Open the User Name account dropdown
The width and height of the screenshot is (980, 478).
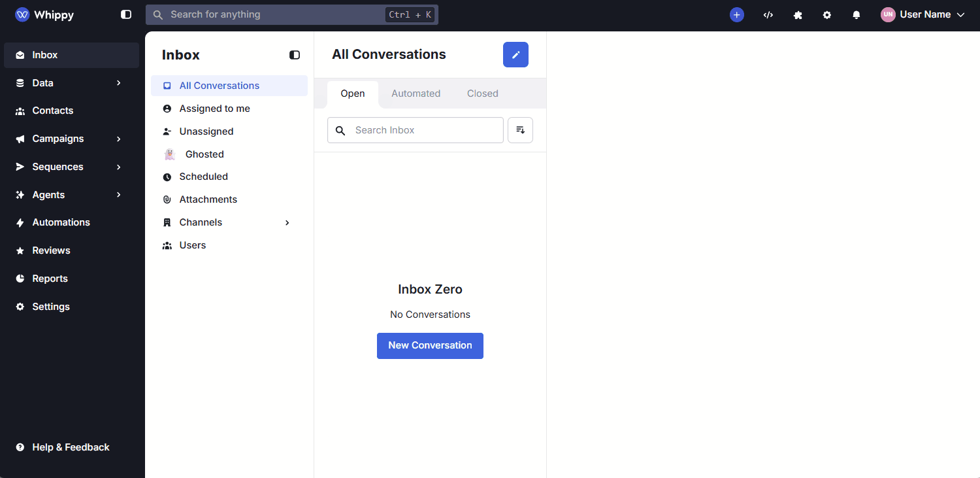coord(923,14)
